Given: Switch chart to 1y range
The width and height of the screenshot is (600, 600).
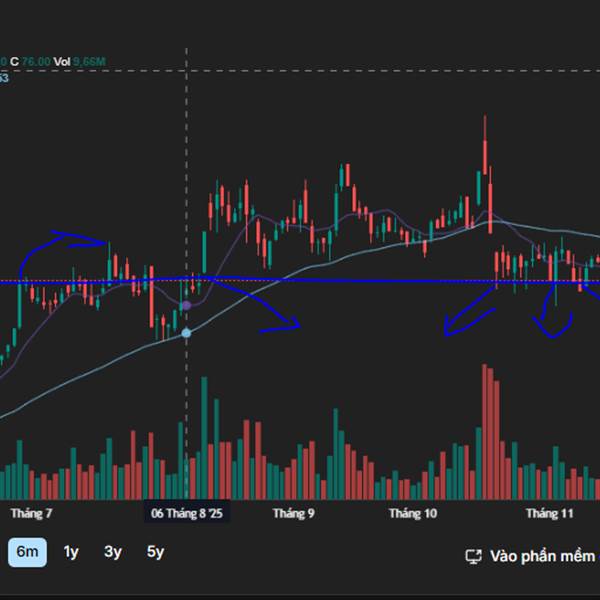Looking at the screenshot, I should point(71,552).
